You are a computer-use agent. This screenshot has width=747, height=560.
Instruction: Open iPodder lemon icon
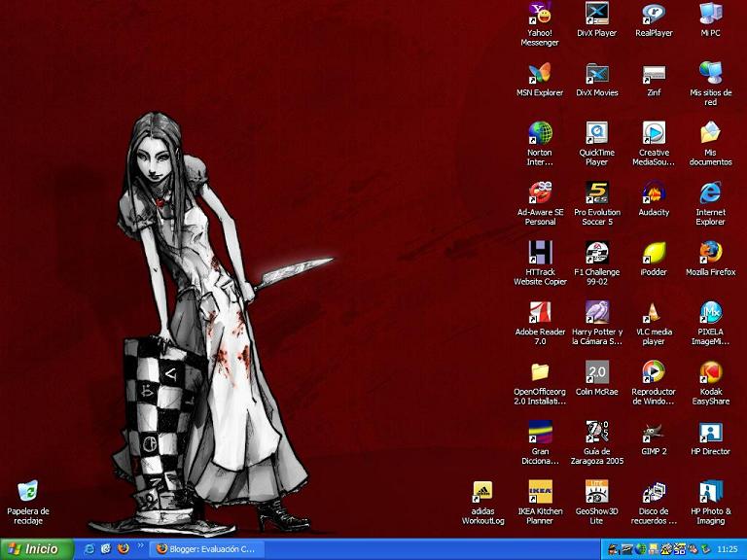click(x=654, y=253)
